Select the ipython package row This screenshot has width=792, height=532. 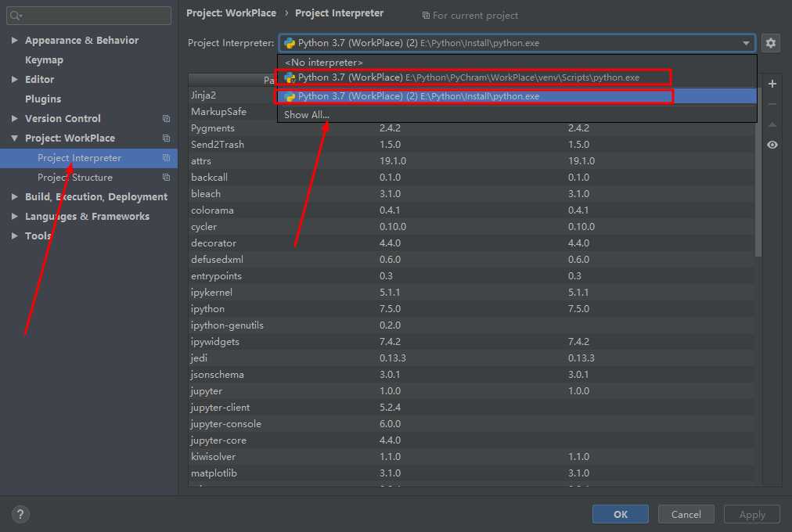click(472, 309)
